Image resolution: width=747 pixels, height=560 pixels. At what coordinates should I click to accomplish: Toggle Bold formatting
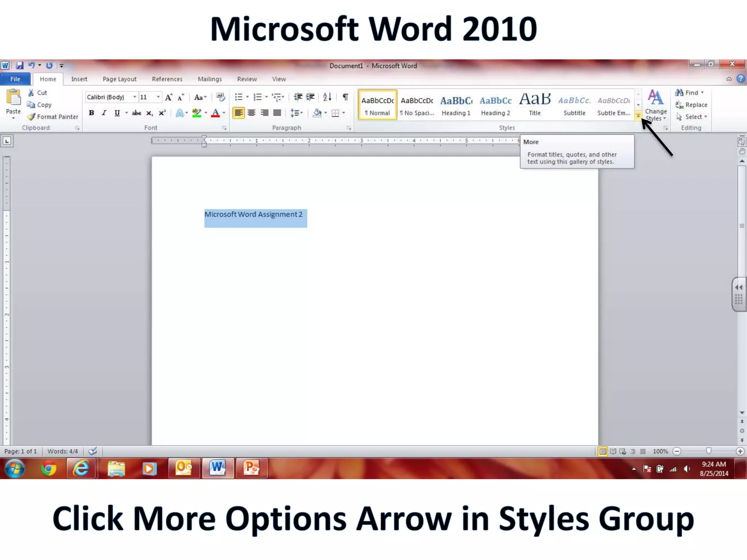pyautogui.click(x=92, y=113)
